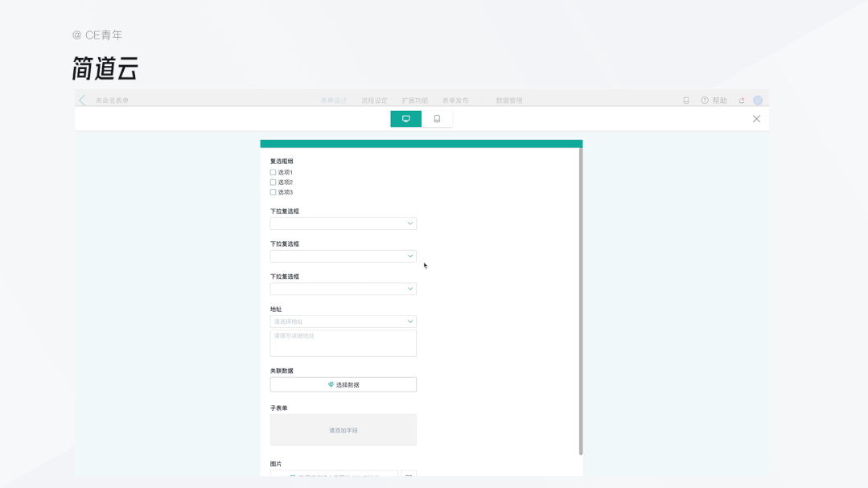
Task: Check the 选项2 checkbox
Action: click(x=273, y=182)
